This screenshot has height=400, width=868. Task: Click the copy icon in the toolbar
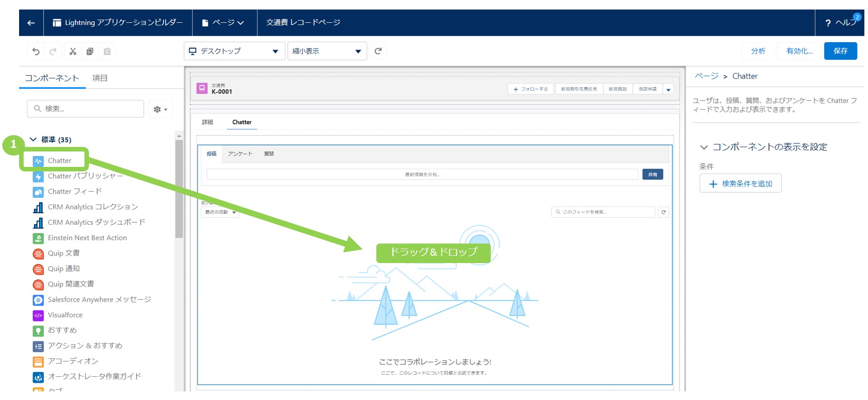[x=90, y=51]
